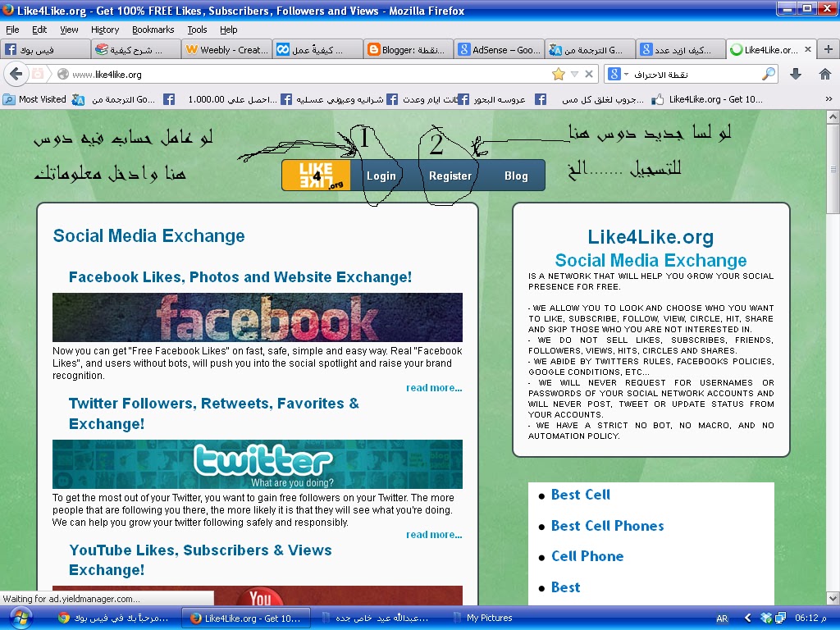The height and width of the screenshot is (630, 840).
Task: Open a new tab with plus icon
Action: click(x=829, y=49)
